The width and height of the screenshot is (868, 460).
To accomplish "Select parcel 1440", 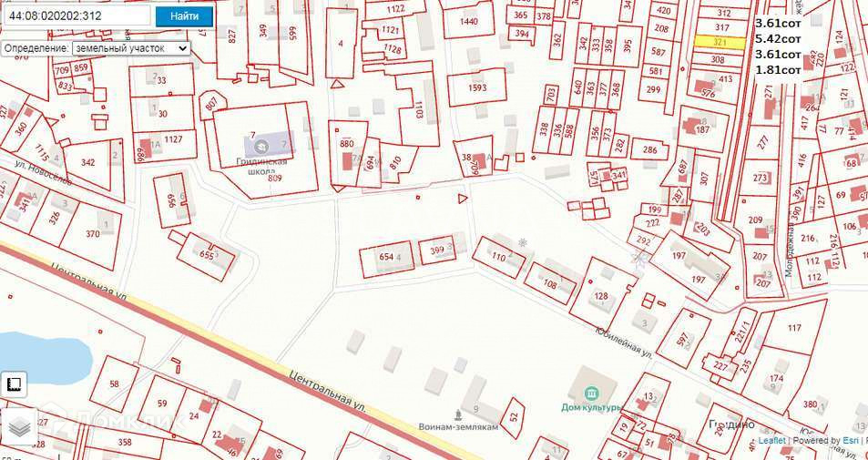I will (469, 21).
